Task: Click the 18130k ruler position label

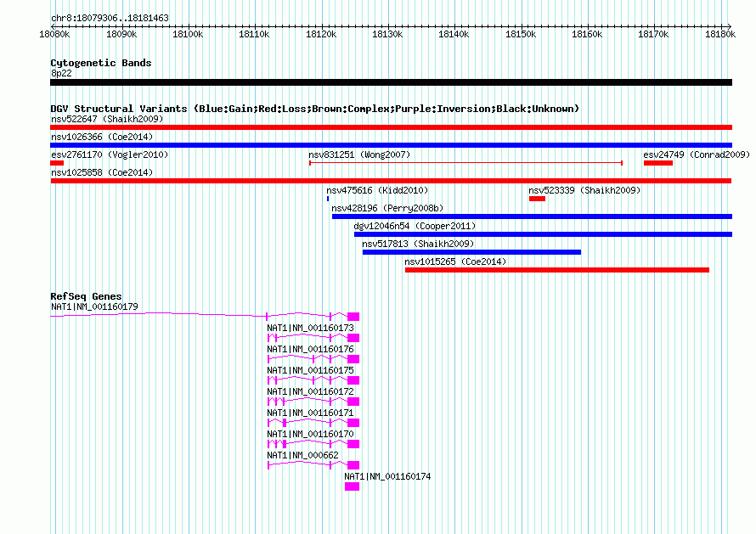Action: pyautogui.click(x=387, y=34)
